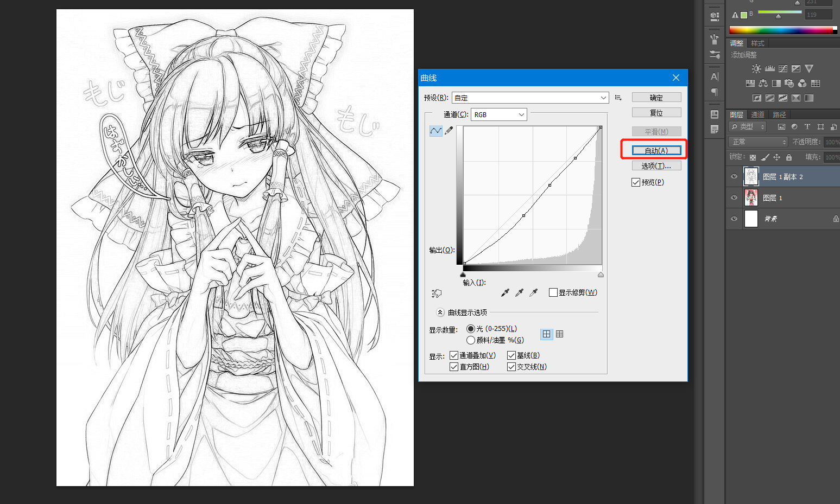Open the Character panel icon
This screenshot has height=504, width=840.
tap(715, 76)
